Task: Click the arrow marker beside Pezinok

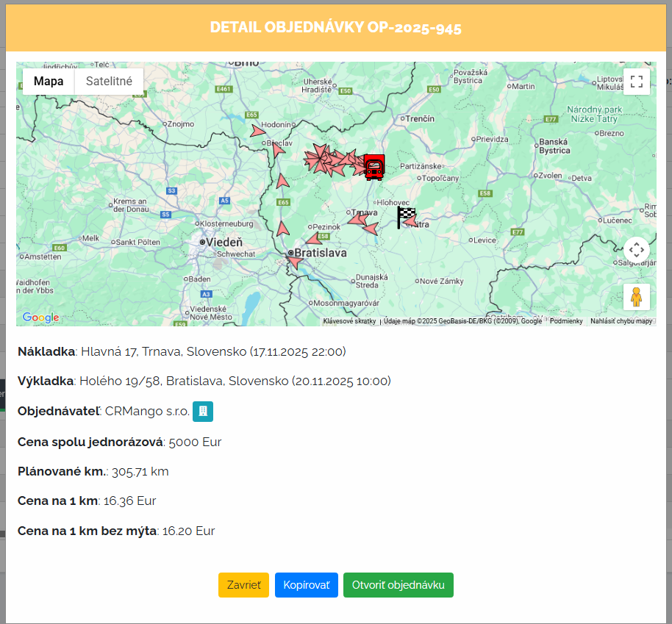Action: (314, 238)
